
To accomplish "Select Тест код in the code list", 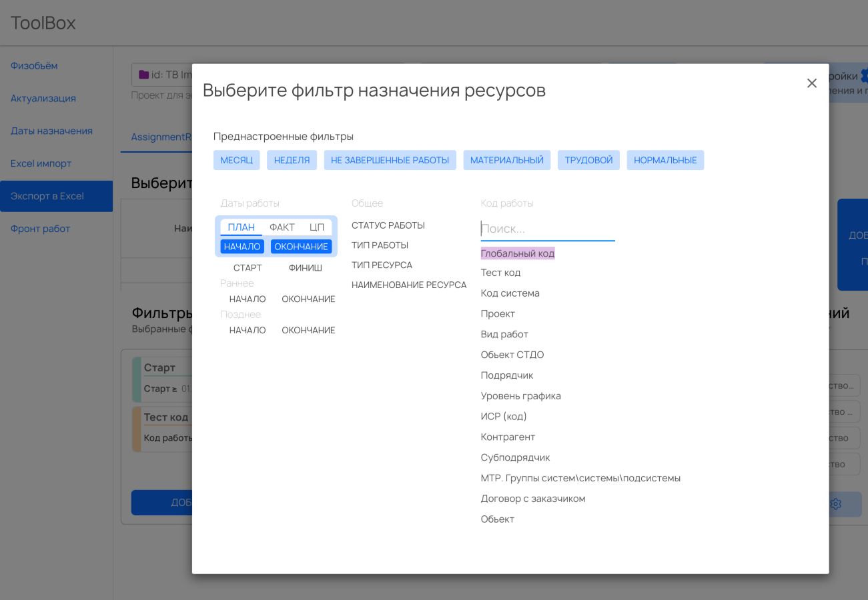I will pos(501,273).
